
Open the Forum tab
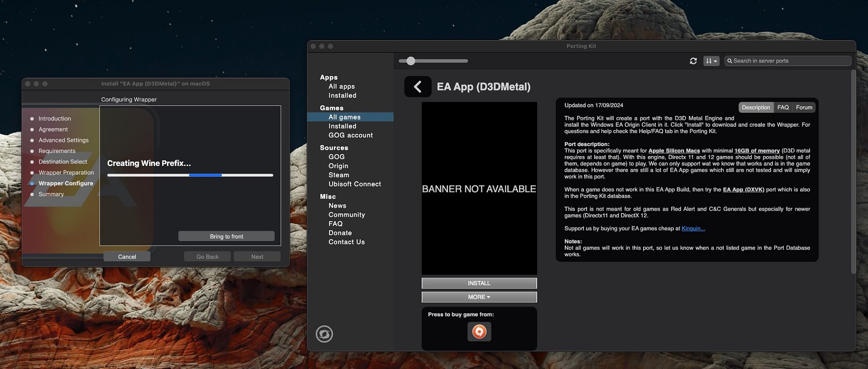(804, 107)
